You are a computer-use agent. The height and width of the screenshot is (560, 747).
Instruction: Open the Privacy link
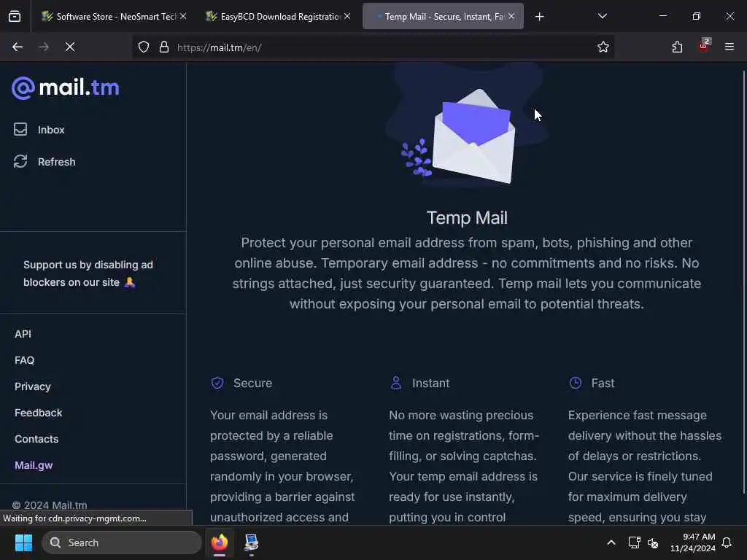(32, 386)
